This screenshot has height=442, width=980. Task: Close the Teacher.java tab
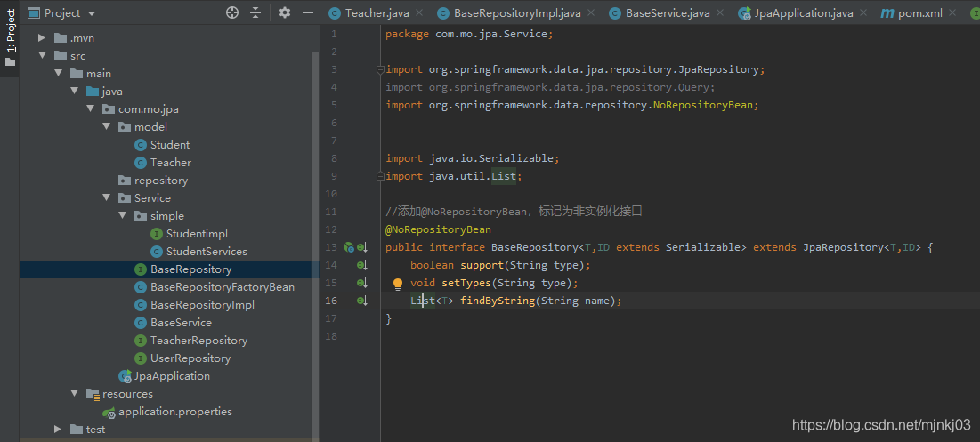pyautogui.click(x=418, y=12)
